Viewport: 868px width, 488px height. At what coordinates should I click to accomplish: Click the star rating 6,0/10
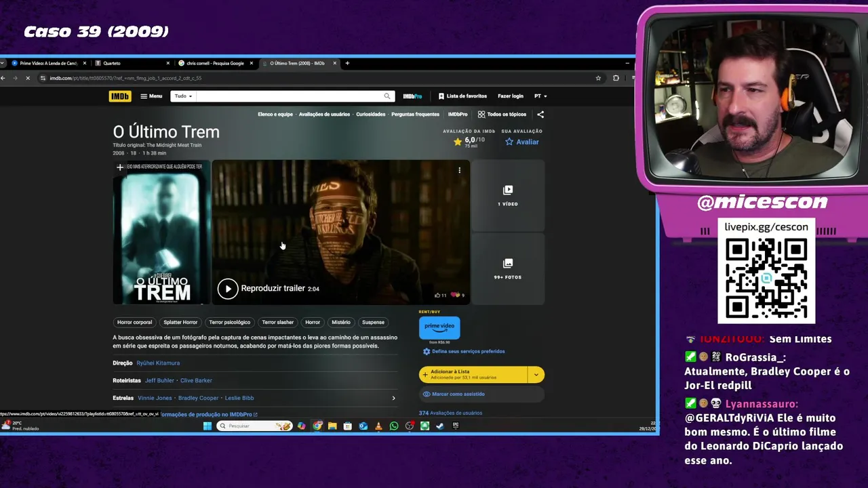point(470,142)
